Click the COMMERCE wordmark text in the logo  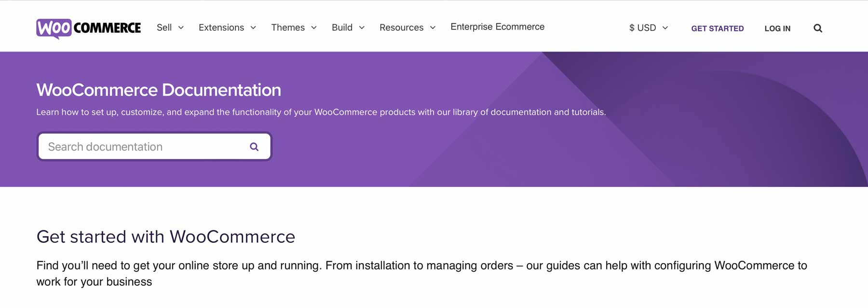106,28
